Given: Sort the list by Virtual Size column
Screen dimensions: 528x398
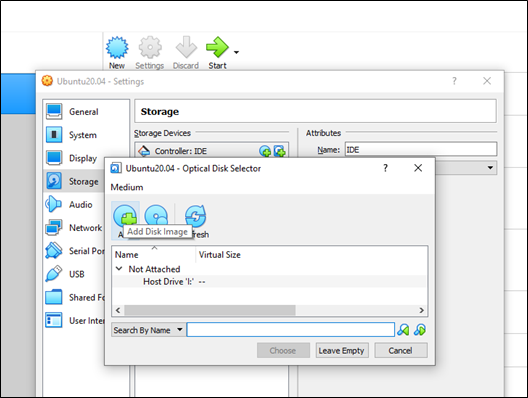Looking at the screenshot, I should click(220, 255).
